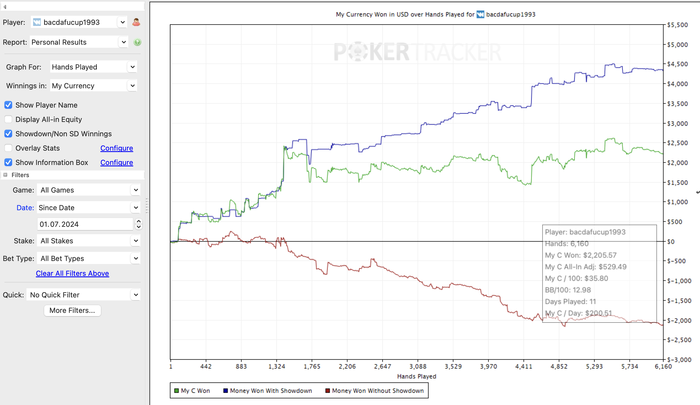This screenshot has height=405, width=700.
Task: Click the date stepper arrows
Action: click(x=138, y=224)
